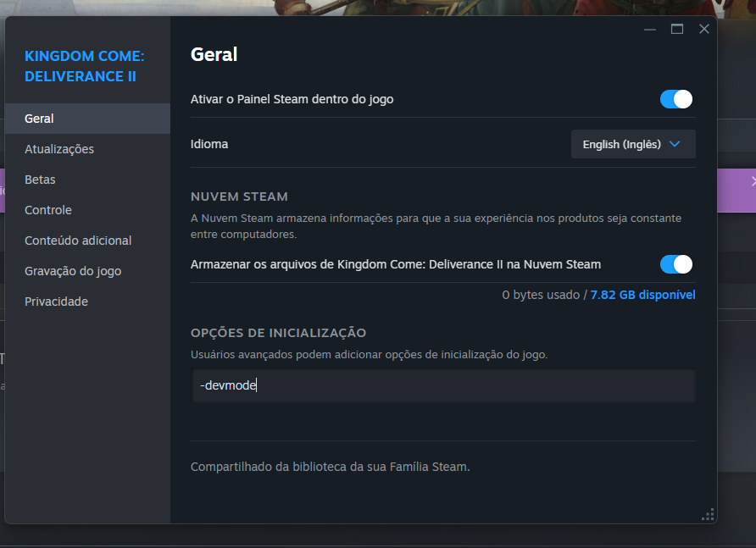This screenshot has width=756, height=548.
Task: Disable Steam Cloud storage toggle
Action: (676, 264)
